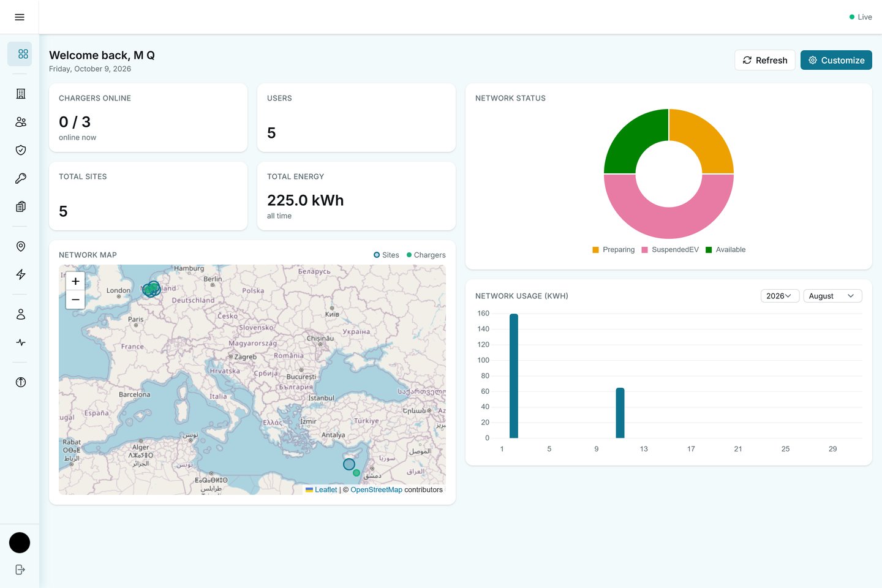
Task: Click the "NETWORK MAP" title
Action: tap(88, 255)
